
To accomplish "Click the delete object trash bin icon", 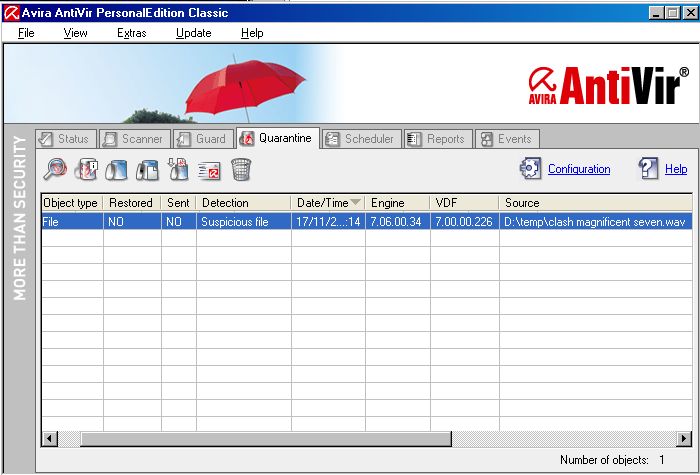I will click(x=241, y=170).
